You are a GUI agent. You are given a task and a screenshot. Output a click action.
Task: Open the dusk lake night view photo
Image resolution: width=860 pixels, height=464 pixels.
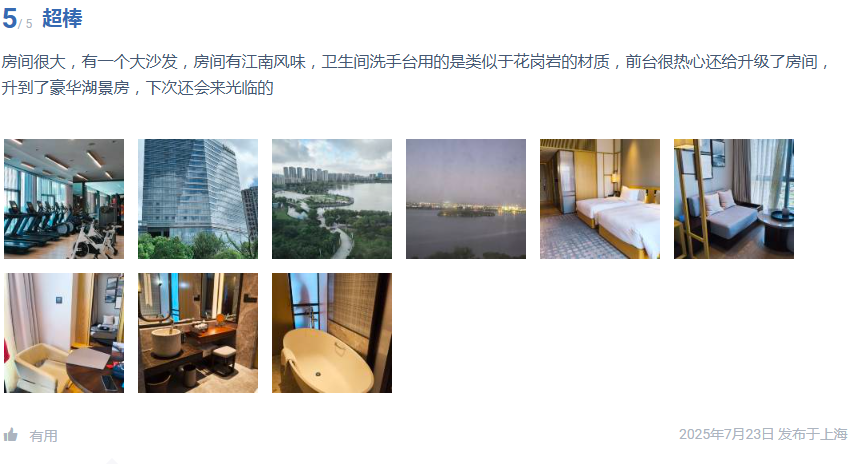pos(466,199)
